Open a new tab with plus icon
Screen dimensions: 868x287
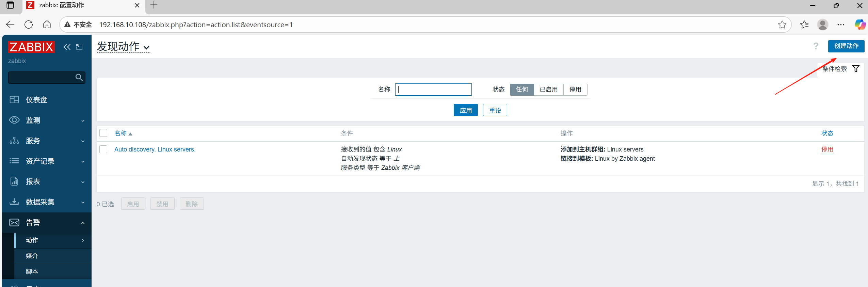click(x=154, y=5)
